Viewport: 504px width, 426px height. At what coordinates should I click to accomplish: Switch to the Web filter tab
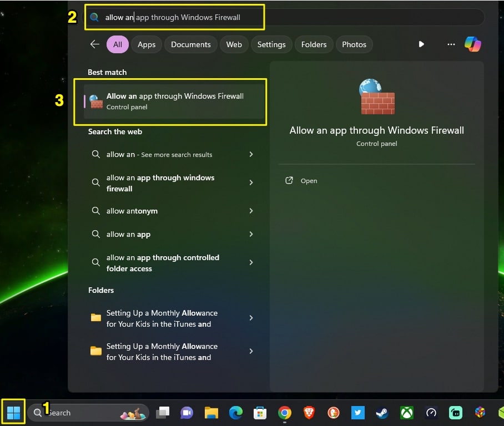pos(234,44)
